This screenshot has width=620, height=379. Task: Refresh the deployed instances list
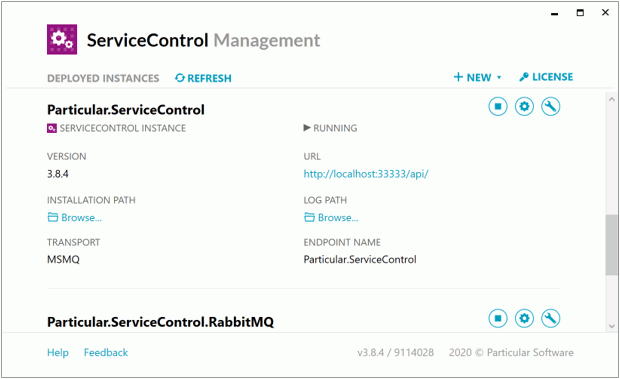click(203, 78)
